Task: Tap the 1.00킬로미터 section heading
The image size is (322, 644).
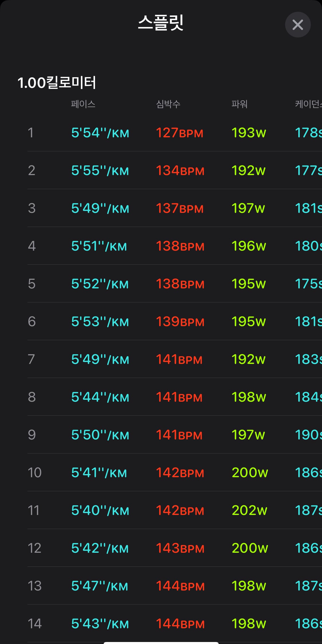Action: [57, 83]
